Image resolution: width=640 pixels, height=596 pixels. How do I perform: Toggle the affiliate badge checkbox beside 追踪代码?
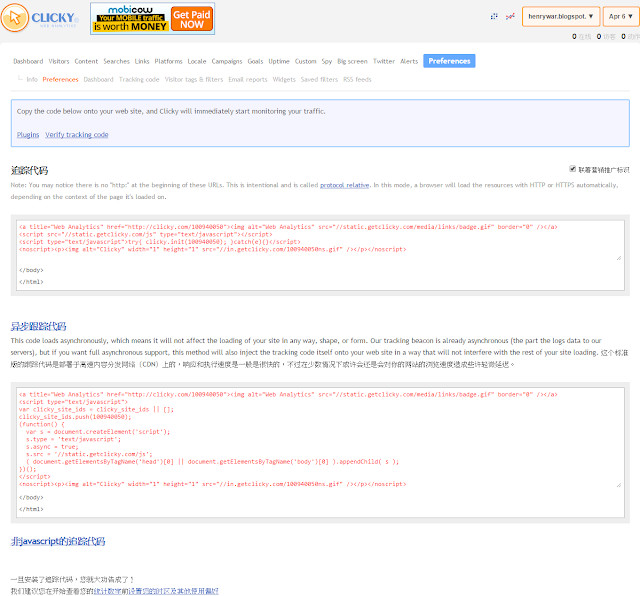click(572, 169)
